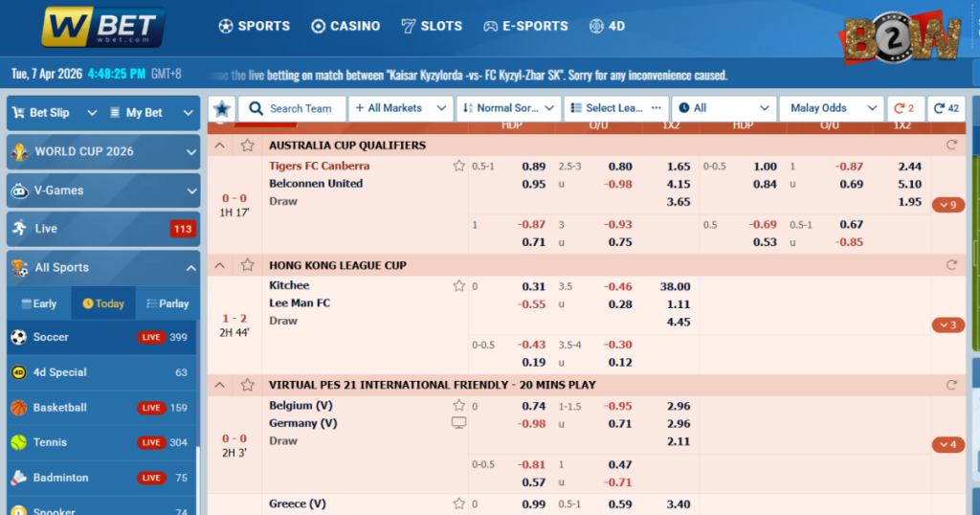The height and width of the screenshot is (515, 980).
Task: Select Tigers FC Canberra first-half 1X2 2.44
Action: click(x=909, y=167)
